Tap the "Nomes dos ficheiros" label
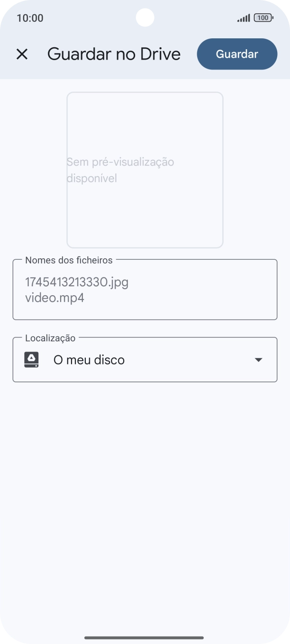Viewport: 290px width, 644px height. pyautogui.click(x=69, y=260)
